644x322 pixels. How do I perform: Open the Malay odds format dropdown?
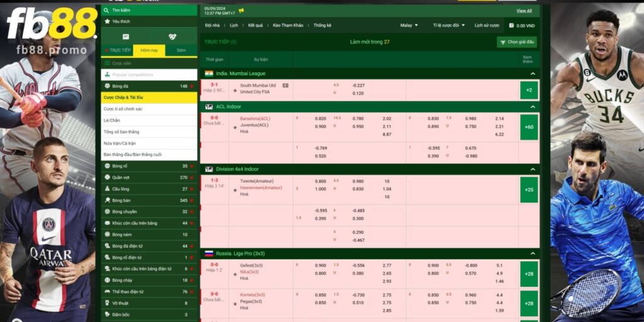coord(409,25)
